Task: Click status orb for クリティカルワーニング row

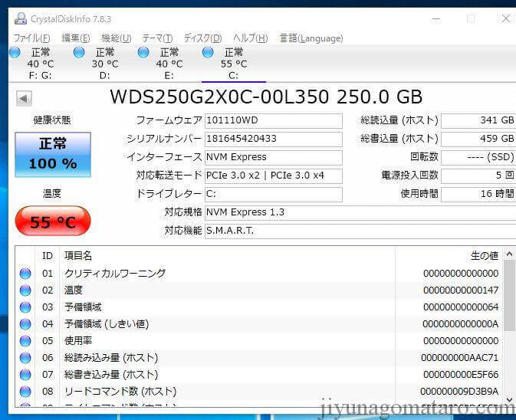Action: click(25, 274)
